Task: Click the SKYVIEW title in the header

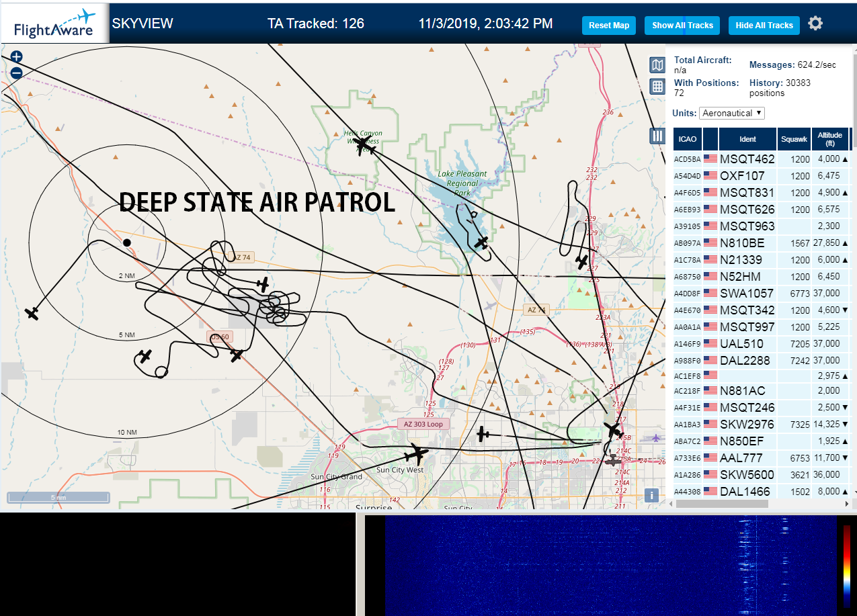Action: point(142,24)
